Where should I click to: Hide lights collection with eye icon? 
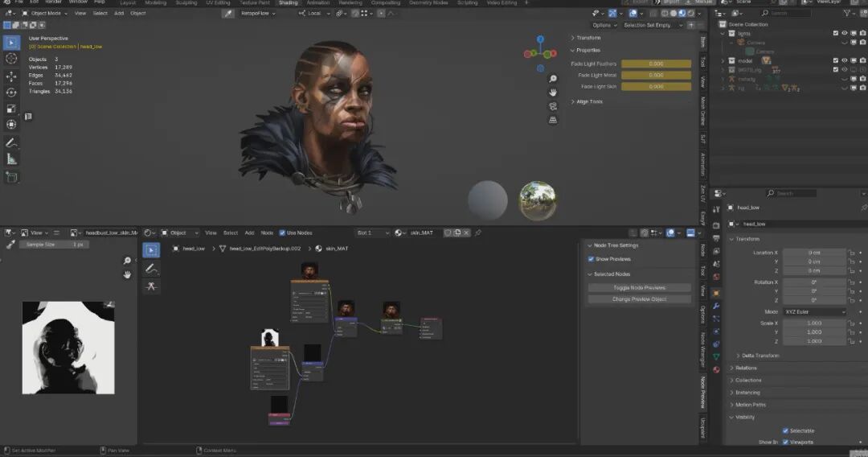coord(844,33)
